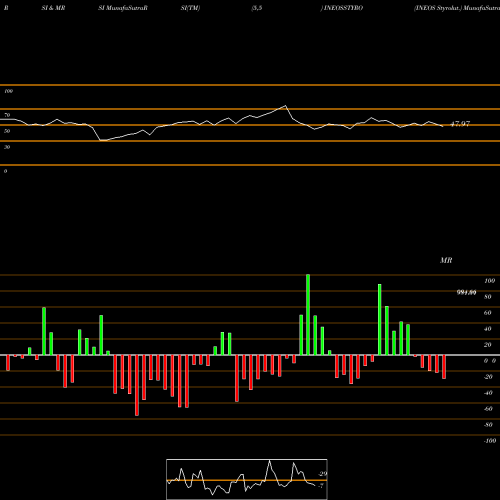This screenshot has width=500, height=500.
Task: Click the RSI line peak near 70
Action: pos(285,106)
